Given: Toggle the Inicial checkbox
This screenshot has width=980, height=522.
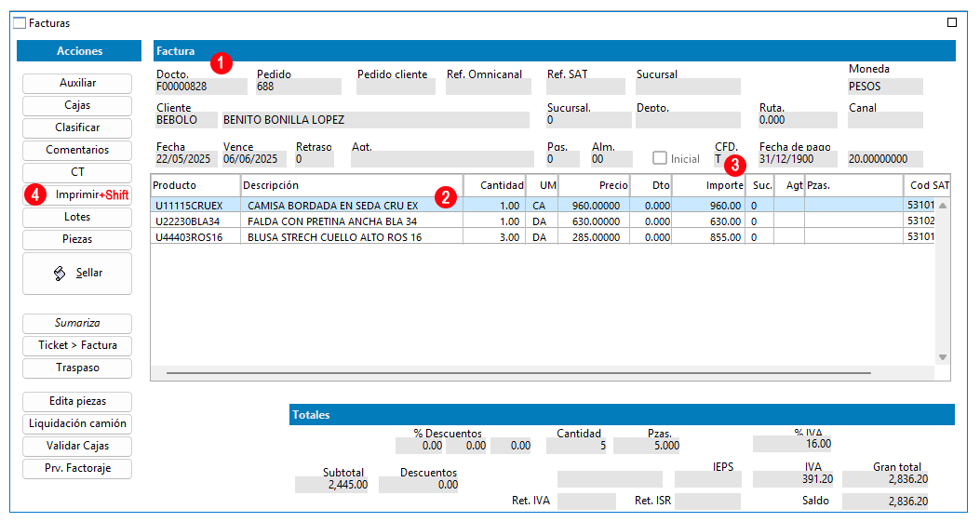Looking at the screenshot, I should [x=659, y=158].
